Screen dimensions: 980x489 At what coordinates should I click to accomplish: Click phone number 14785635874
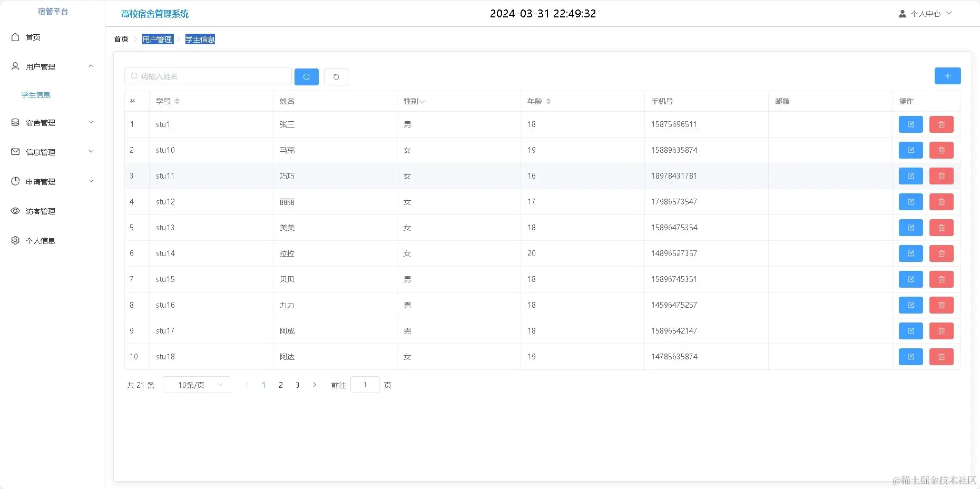pos(674,357)
